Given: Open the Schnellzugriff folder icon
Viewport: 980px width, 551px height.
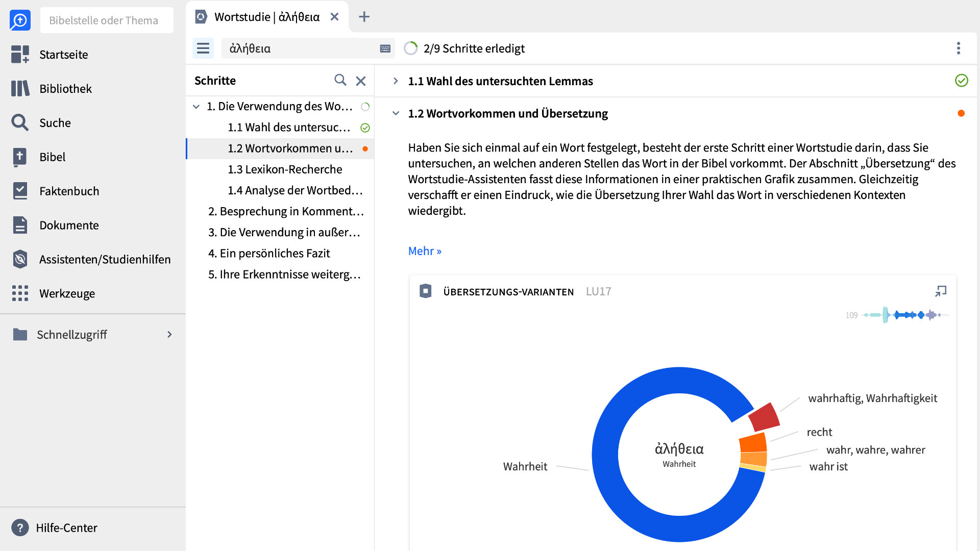Looking at the screenshot, I should (x=20, y=335).
